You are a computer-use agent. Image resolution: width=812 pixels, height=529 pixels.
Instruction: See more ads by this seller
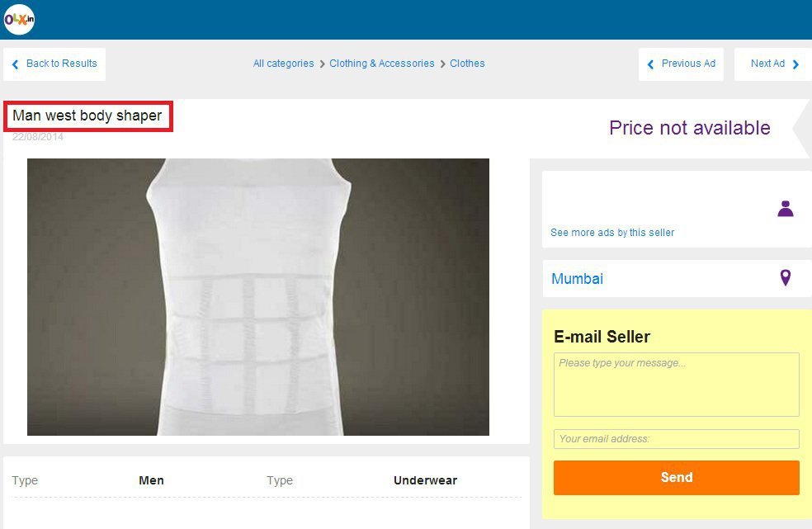point(612,233)
